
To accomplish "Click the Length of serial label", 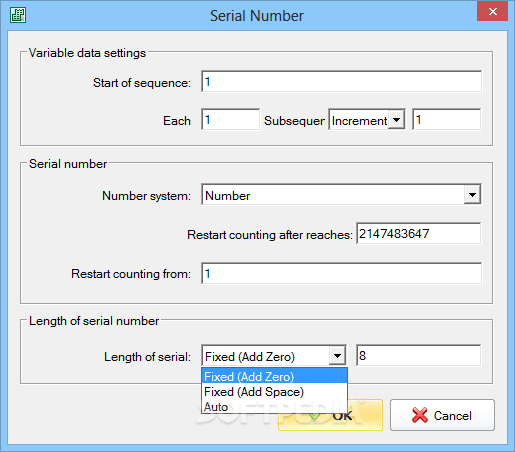I will (147, 357).
